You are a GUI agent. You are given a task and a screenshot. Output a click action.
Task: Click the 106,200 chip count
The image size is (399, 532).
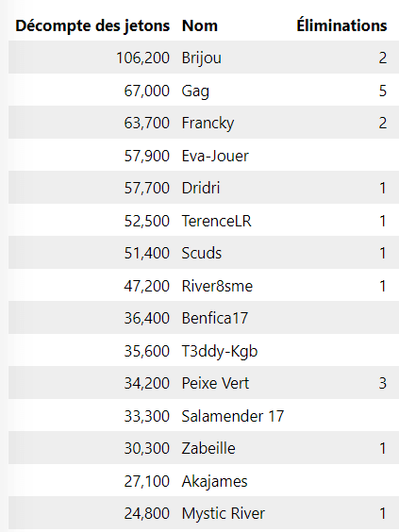pos(142,58)
